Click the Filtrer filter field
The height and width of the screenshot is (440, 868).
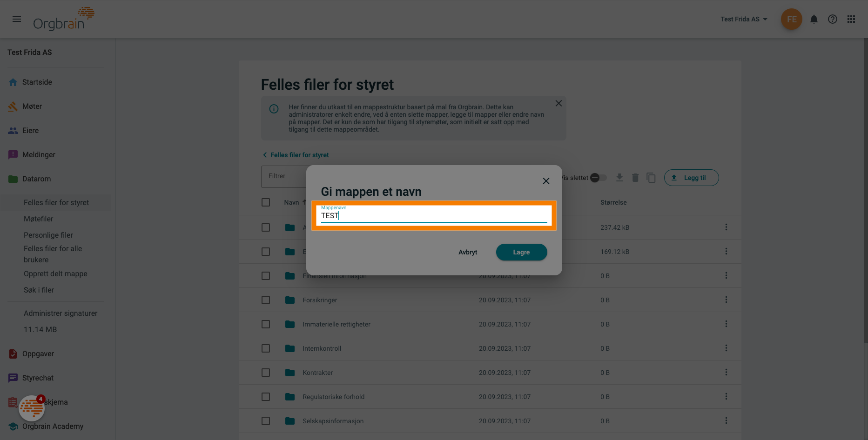pyautogui.click(x=283, y=176)
